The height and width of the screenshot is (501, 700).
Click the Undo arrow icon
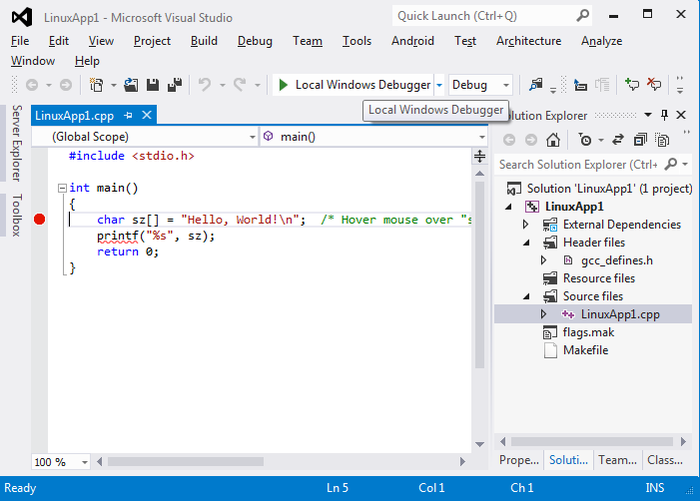pyautogui.click(x=204, y=85)
